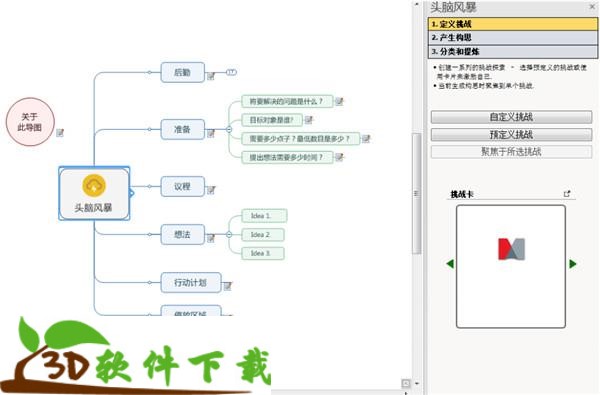Click the challenge card thumbnail image
Image resolution: width=600 pixels, height=395 pixels.
pyautogui.click(x=511, y=249)
